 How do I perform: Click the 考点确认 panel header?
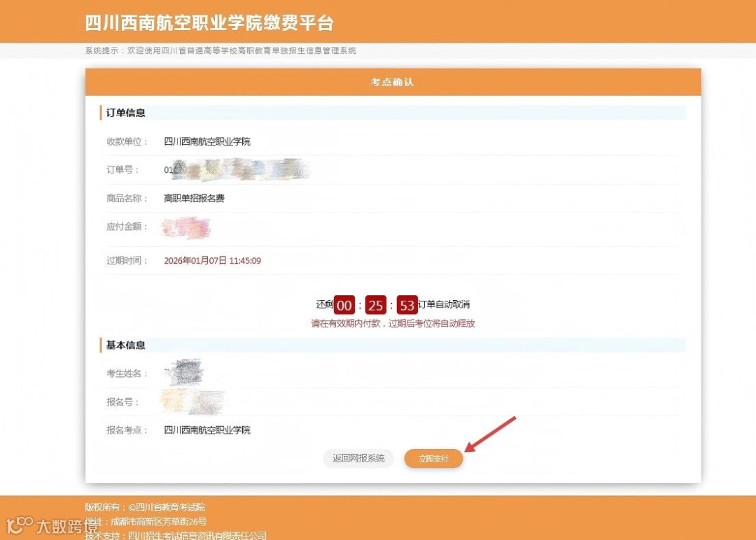393,82
